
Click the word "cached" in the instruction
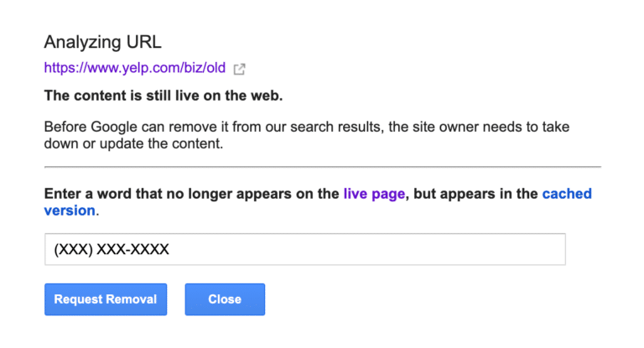567,194
